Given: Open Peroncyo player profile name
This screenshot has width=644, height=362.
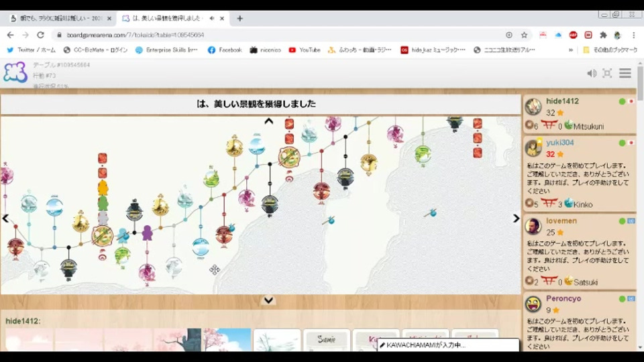Looking at the screenshot, I should pyautogui.click(x=563, y=298).
